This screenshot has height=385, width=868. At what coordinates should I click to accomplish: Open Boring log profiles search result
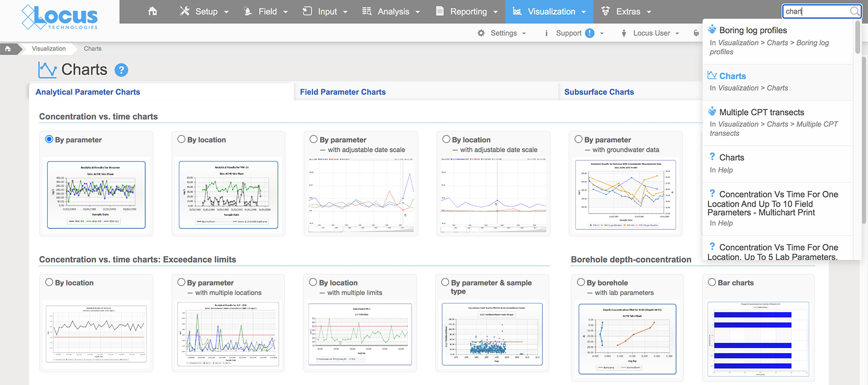pyautogui.click(x=778, y=41)
